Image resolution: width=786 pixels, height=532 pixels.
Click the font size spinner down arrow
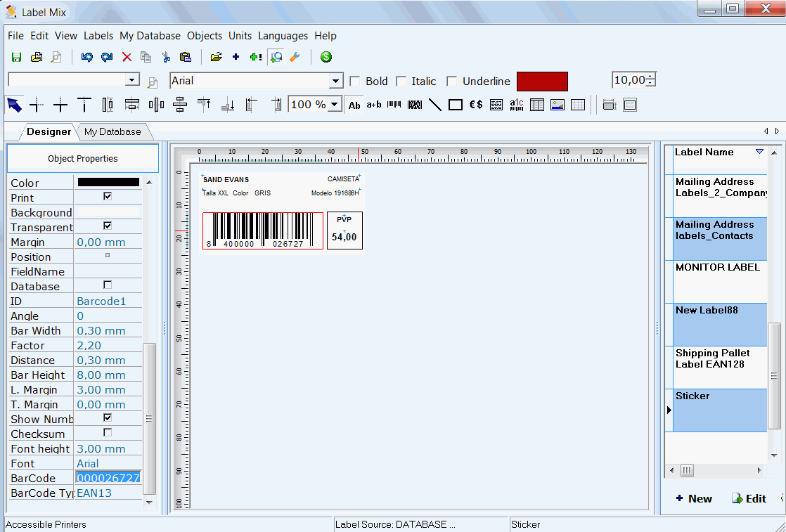pyautogui.click(x=650, y=83)
